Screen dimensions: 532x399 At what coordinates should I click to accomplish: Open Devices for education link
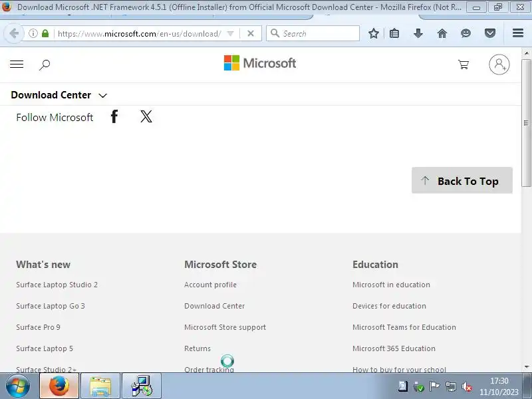389,306
